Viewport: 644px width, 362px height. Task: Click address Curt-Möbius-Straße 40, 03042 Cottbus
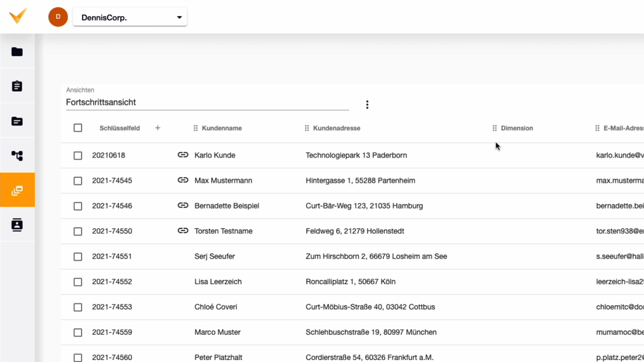tap(371, 307)
